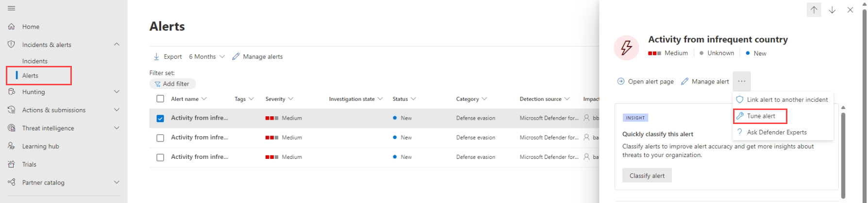Image resolution: width=868 pixels, height=203 pixels.
Task: Open the more options ellipsis menu
Action: click(x=741, y=81)
